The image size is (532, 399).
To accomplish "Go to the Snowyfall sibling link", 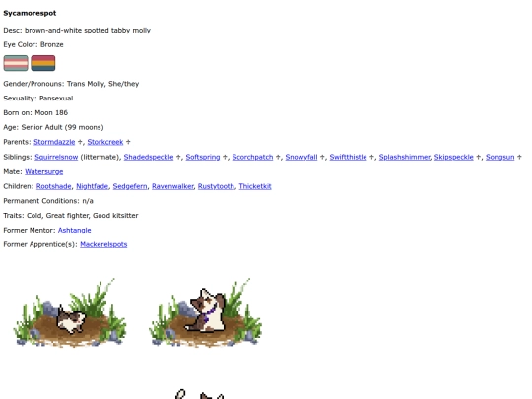I will tap(301, 157).
